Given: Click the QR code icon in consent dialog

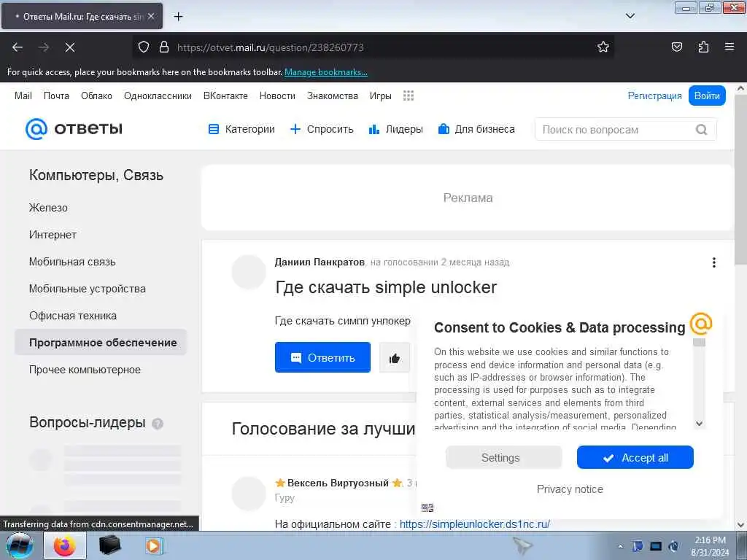Looking at the screenshot, I should coord(427,507).
